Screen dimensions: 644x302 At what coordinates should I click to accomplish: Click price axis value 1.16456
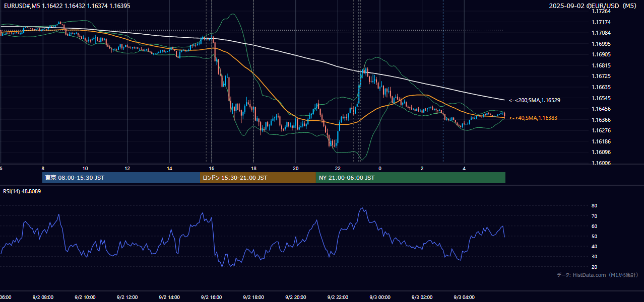point(602,109)
